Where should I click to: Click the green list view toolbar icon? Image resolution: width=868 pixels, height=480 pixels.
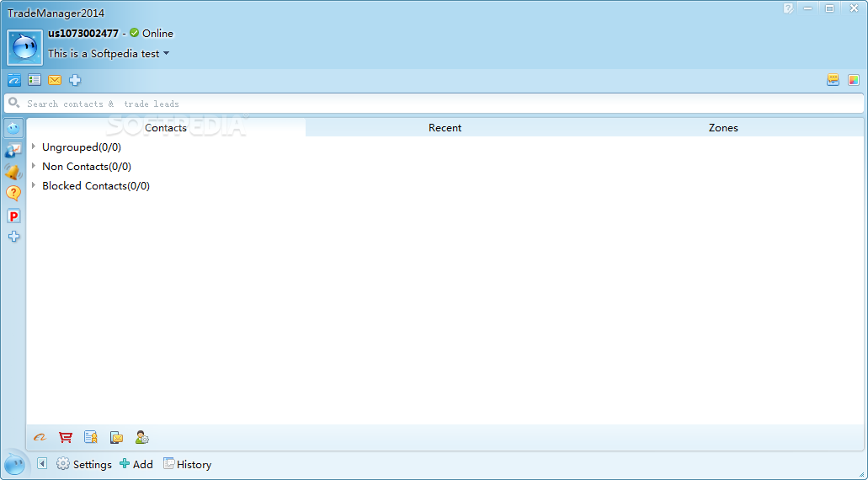(x=35, y=80)
